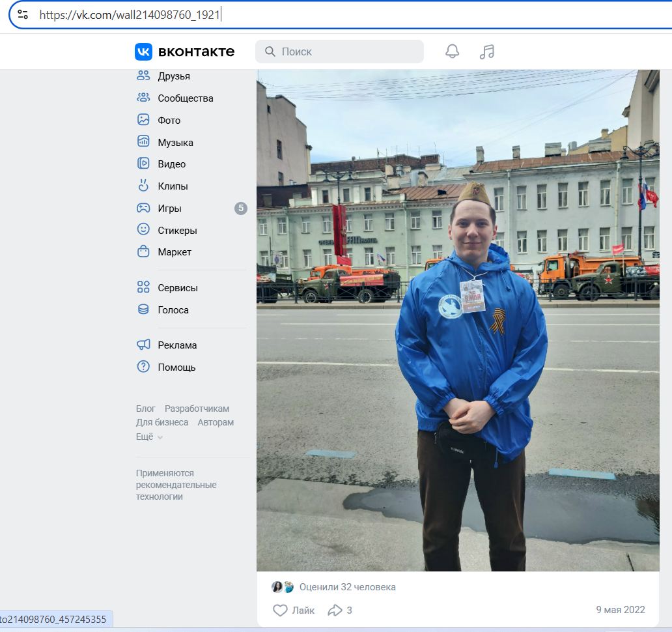Open the Разработчикам footer link
This screenshot has width=672, height=632.
[x=197, y=409]
